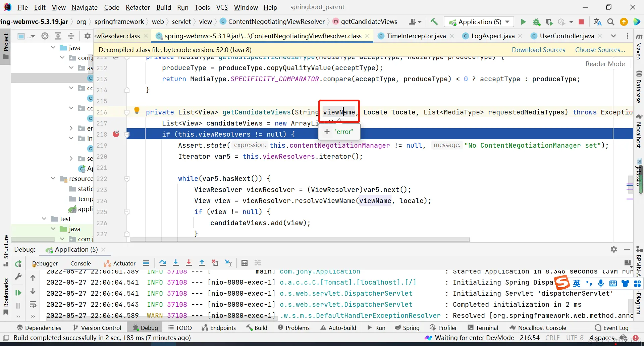Force step into with red arrow

click(189, 263)
